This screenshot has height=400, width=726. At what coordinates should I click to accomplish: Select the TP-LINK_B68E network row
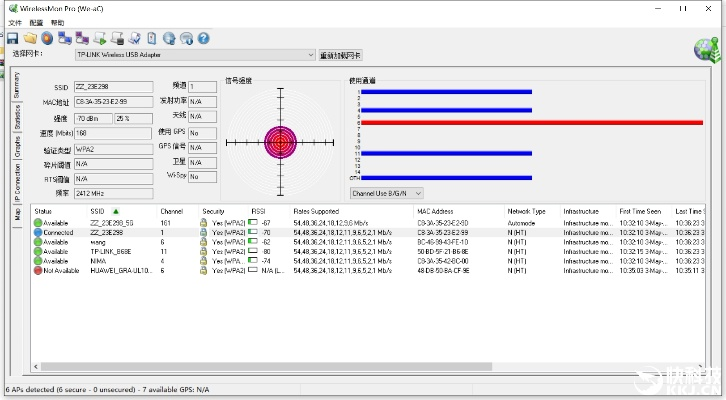pos(110,251)
